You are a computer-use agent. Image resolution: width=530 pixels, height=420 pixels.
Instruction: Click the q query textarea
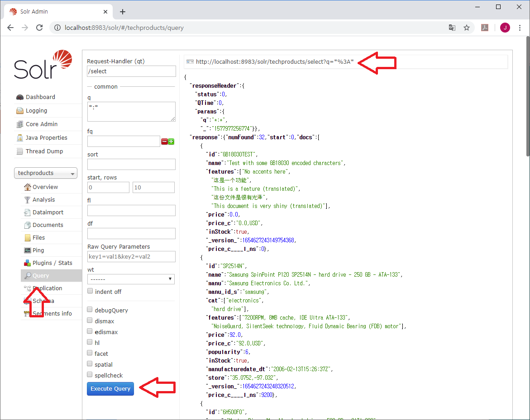(132, 112)
